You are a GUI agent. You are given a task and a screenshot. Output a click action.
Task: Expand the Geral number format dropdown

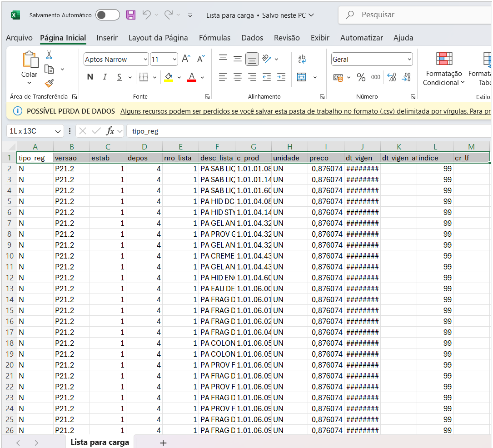pyautogui.click(x=409, y=60)
